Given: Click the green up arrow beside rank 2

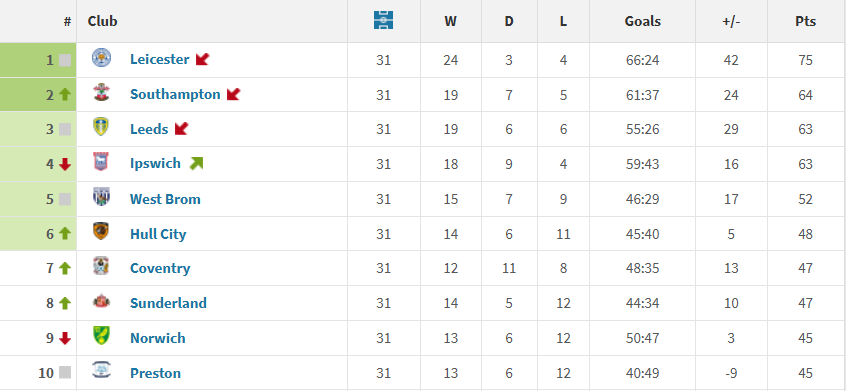Looking at the screenshot, I should (x=65, y=94).
